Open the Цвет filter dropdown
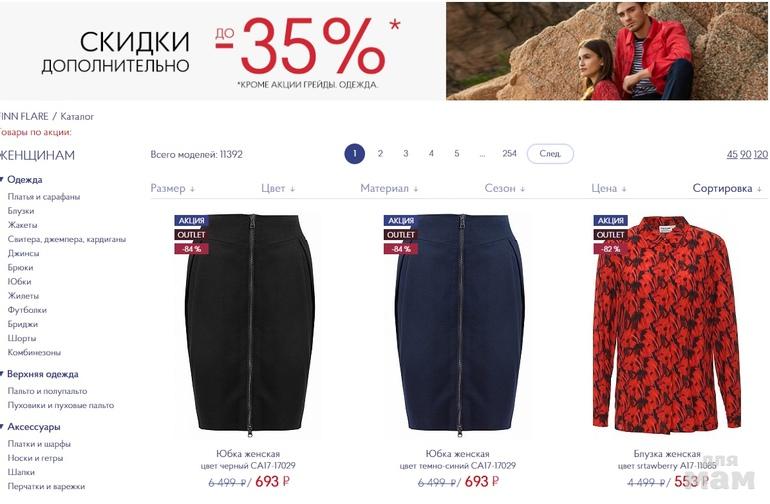Image resolution: width=770 pixels, height=504 pixels. (278, 189)
